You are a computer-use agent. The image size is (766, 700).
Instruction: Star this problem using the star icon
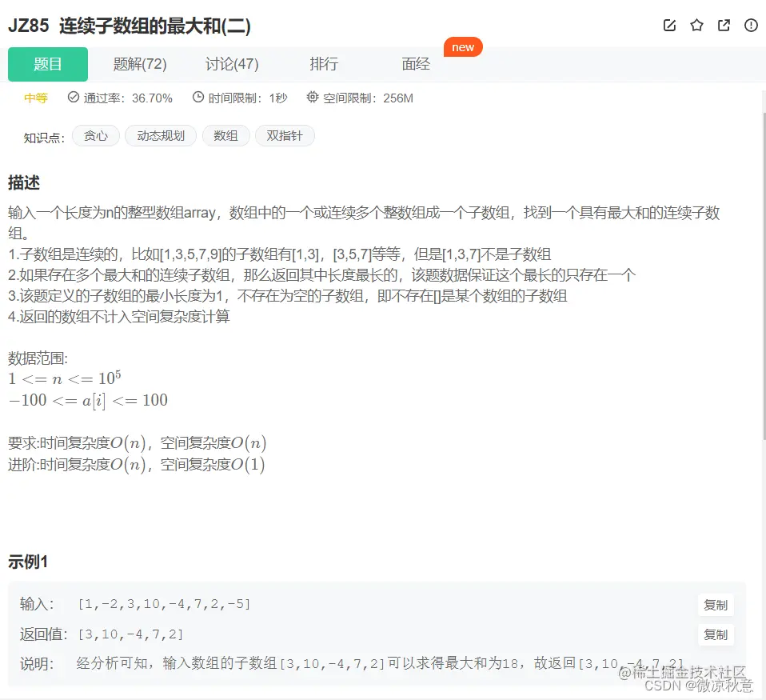[696, 26]
